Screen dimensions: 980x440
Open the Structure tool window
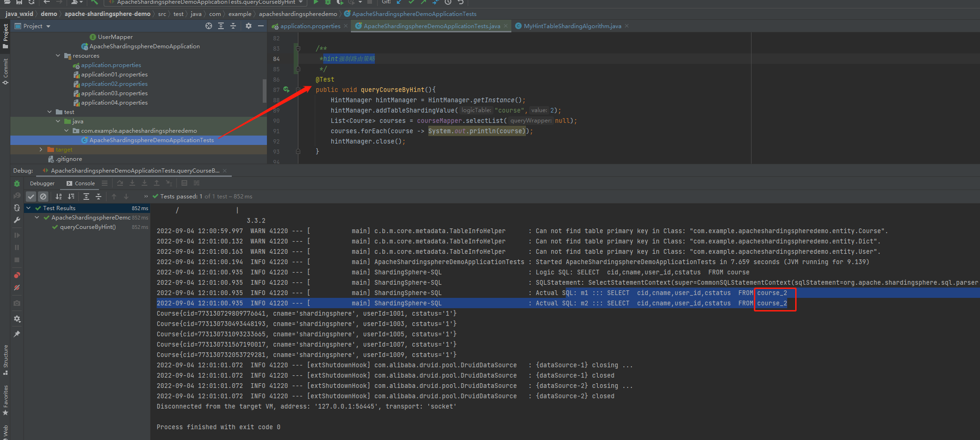(x=6, y=360)
